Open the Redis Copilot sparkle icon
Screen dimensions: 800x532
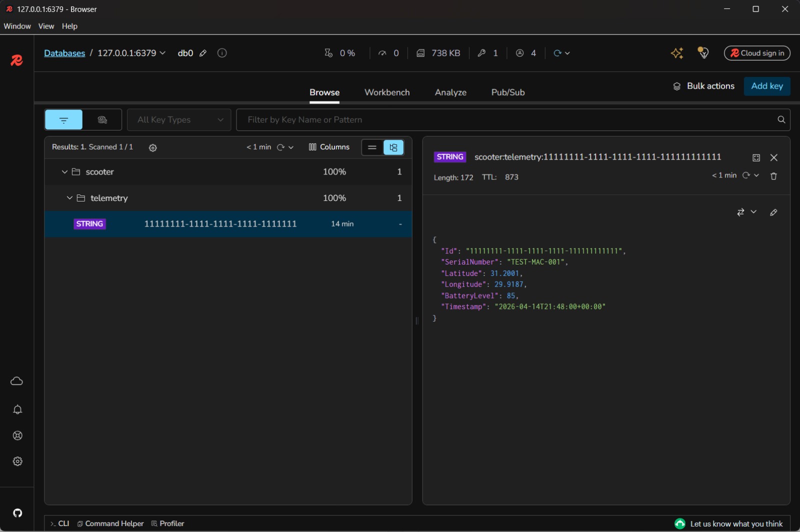[677, 53]
